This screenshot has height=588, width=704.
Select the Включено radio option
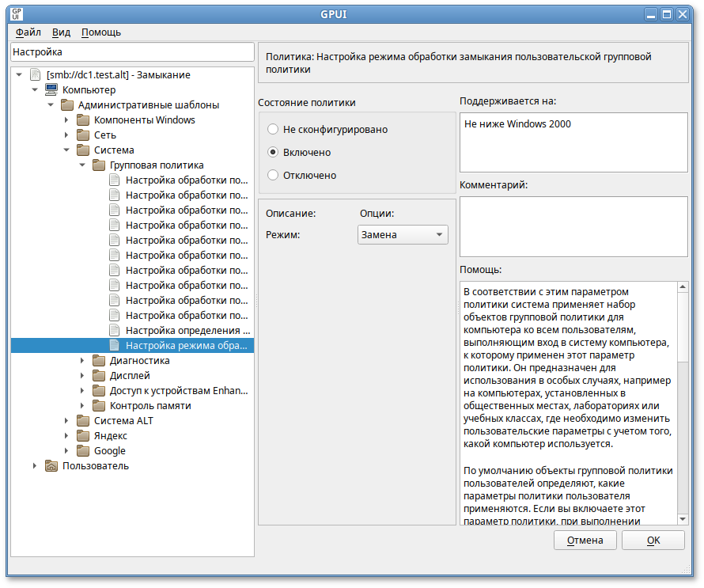[x=273, y=152]
